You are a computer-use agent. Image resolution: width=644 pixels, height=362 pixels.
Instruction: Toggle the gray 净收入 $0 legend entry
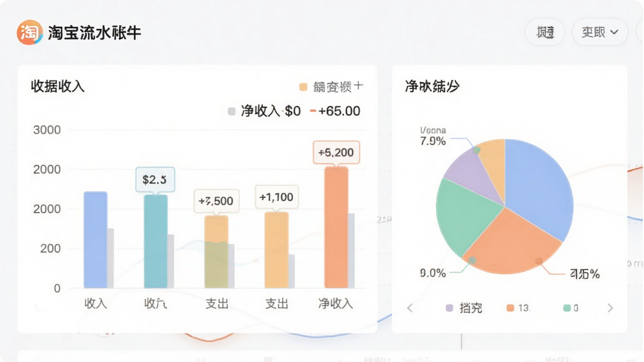[265, 111]
